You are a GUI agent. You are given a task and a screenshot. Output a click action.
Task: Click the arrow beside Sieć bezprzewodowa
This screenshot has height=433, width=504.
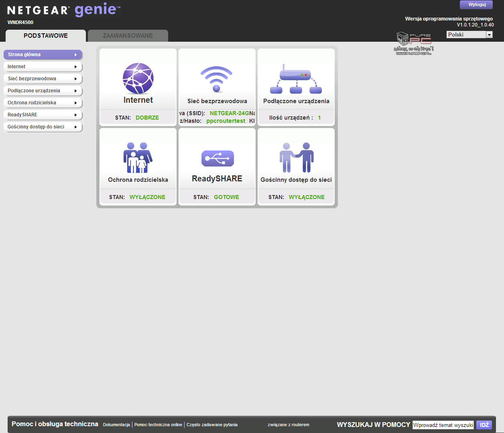(x=75, y=79)
